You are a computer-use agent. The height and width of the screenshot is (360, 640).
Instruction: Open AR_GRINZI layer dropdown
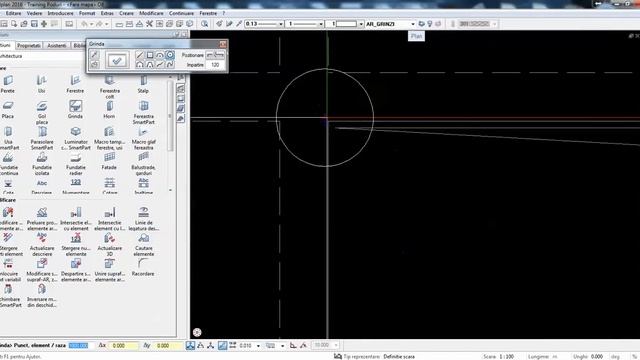tap(413, 24)
